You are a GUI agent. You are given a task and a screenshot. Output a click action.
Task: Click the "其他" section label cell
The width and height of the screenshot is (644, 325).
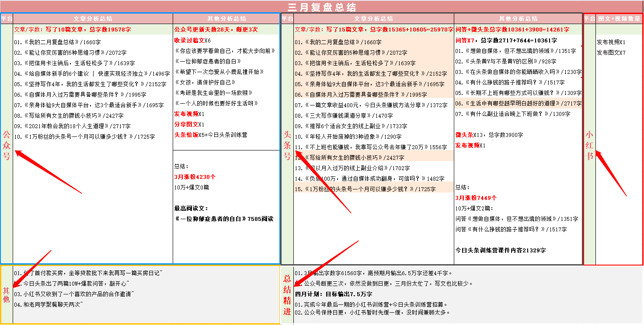pyautogui.click(x=7, y=295)
